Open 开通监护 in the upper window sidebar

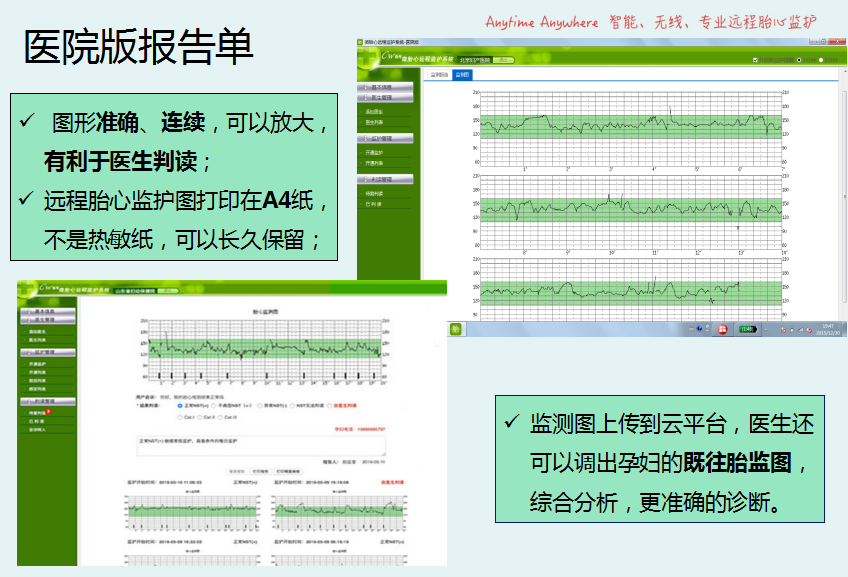pyautogui.click(x=374, y=152)
